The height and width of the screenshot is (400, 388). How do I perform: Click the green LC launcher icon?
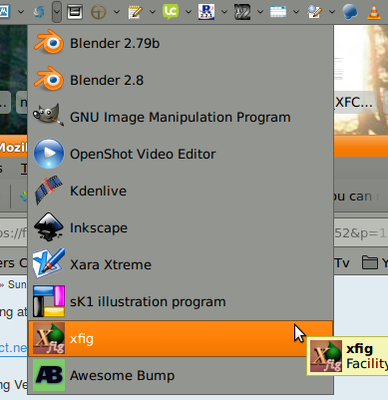170,12
